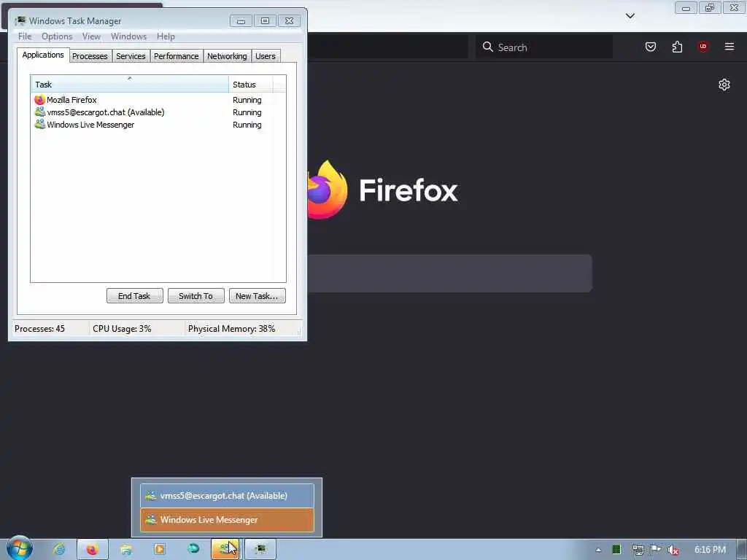Open Windows Explorer folder taskbar icon

click(x=126, y=550)
